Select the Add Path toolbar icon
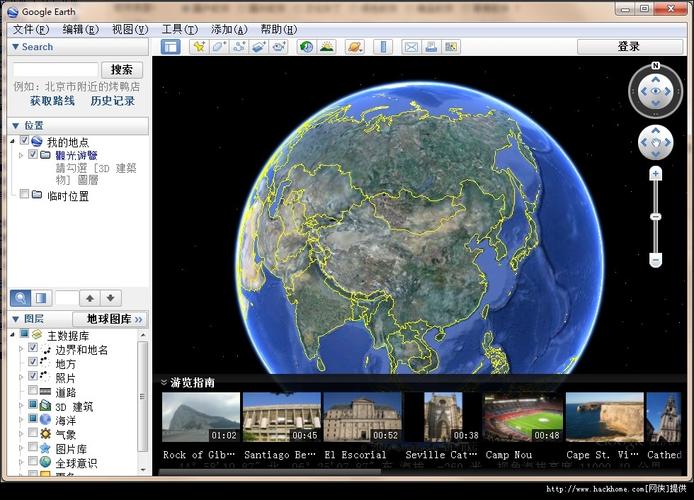This screenshot has width=694, height=500. (x=239, y=47)
